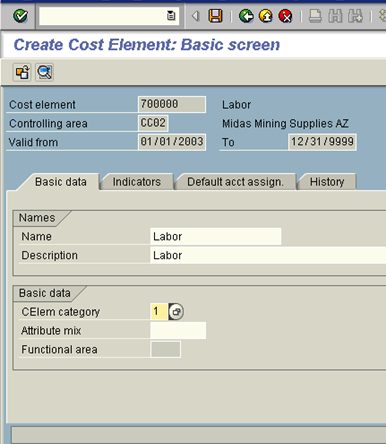
Task: Click the Functional area label
Action: point(59,350)
